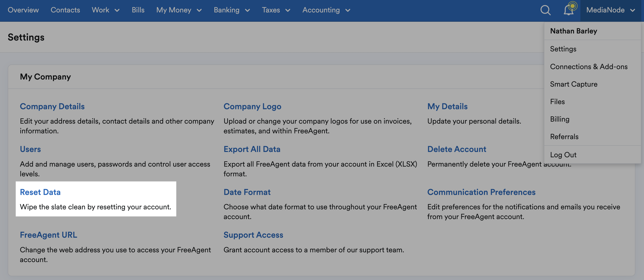
Task: Click "Choose what date format" description
Action: click(x=320, y=212)
